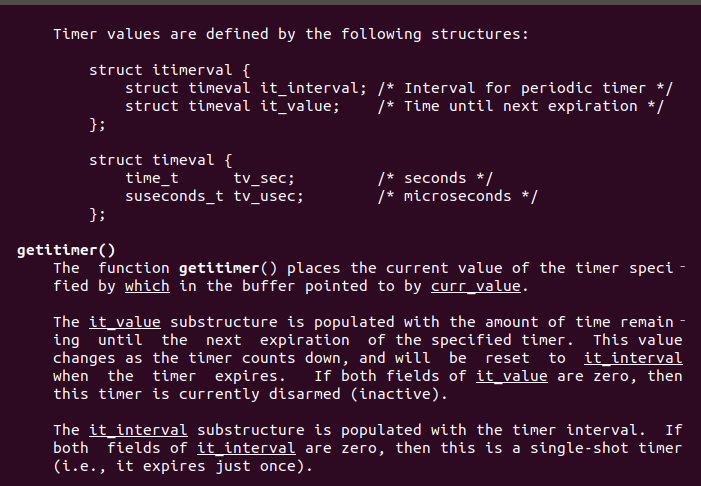Click underlined 'it_interval' after 'reset to'
The height and width of the screenshot is (486, 701).
[x=633, y=358]
